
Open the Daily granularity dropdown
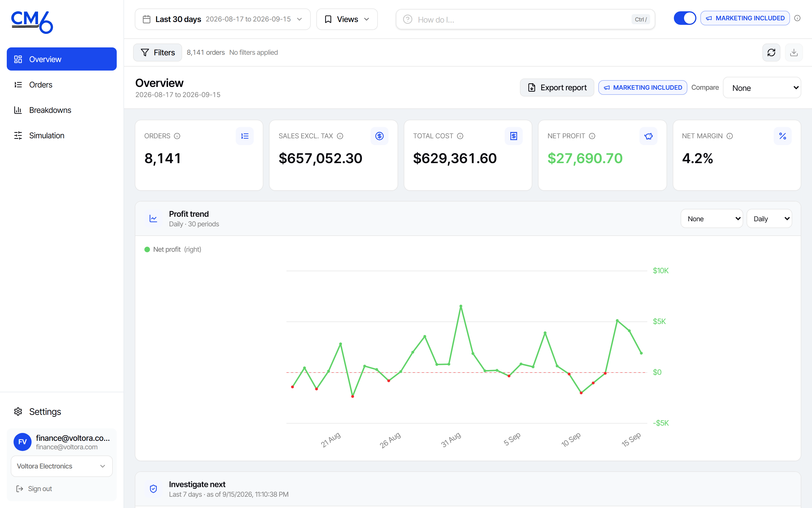coord(769,219)
